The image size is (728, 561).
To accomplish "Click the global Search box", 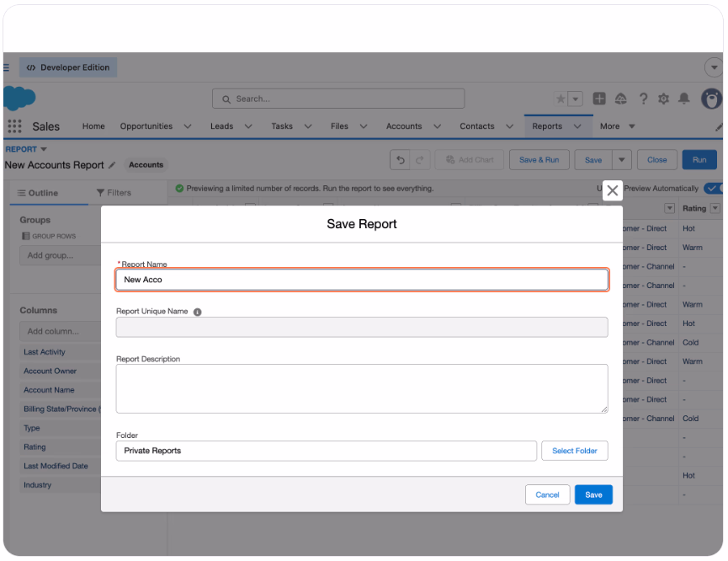I will coord(338,99).
